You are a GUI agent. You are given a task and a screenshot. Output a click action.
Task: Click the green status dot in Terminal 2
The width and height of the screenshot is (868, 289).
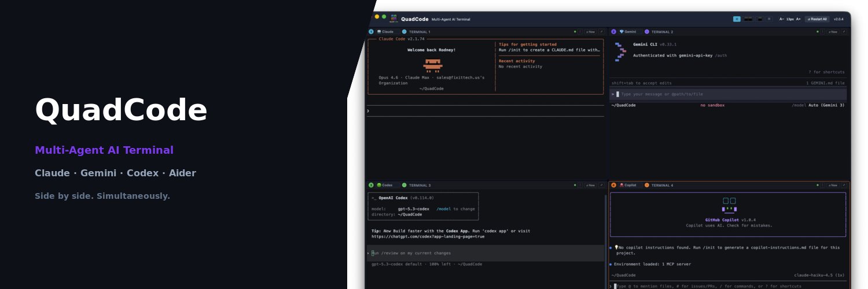pos(818,32)
